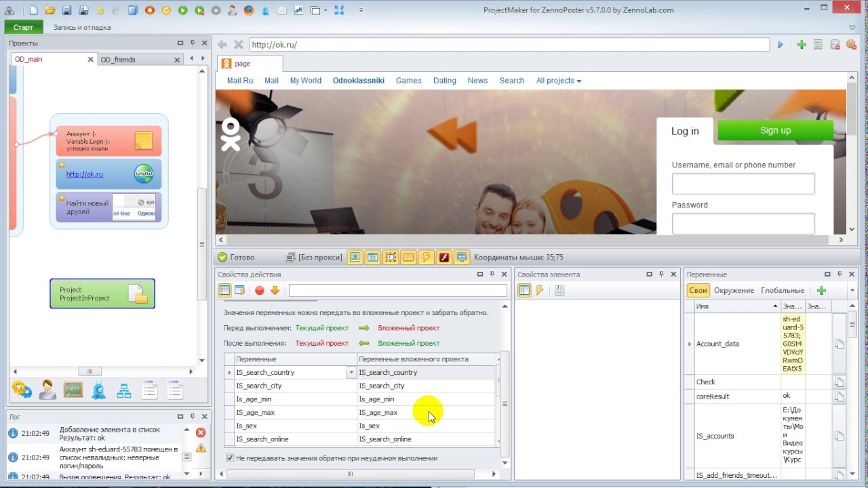Switch to the Старт ribbon tab
Image resolution: width=868 pixels, height=488 pixels.
[x=23, y=27]
